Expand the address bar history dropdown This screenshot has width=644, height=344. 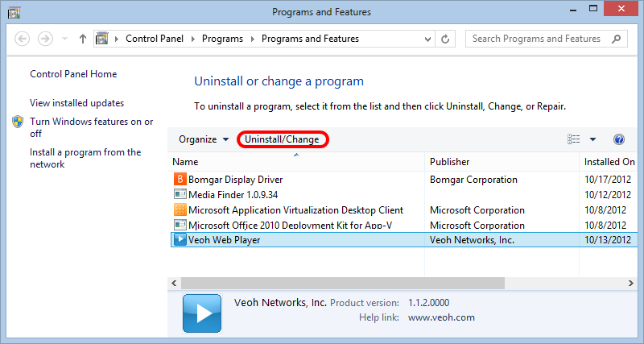point(427,39)
